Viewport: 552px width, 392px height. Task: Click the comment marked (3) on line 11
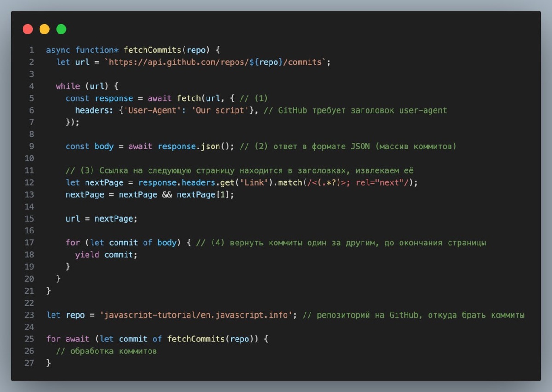pos(240,170)
